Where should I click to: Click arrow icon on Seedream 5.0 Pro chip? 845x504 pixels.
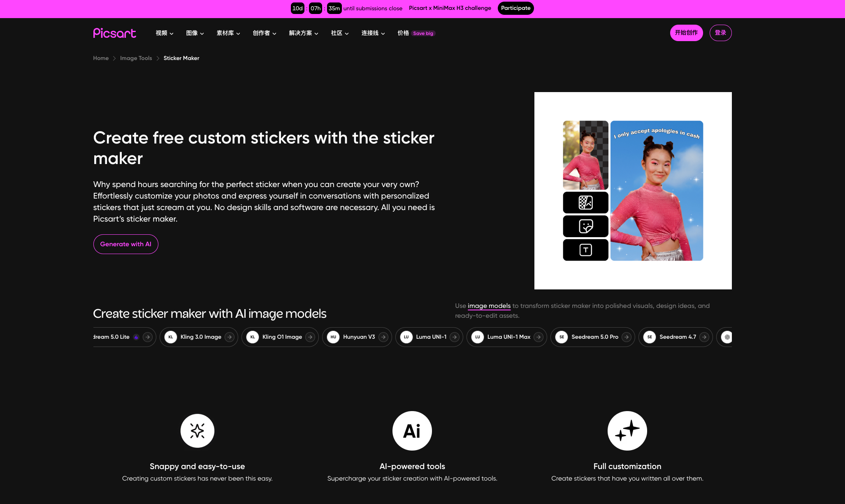627,337
